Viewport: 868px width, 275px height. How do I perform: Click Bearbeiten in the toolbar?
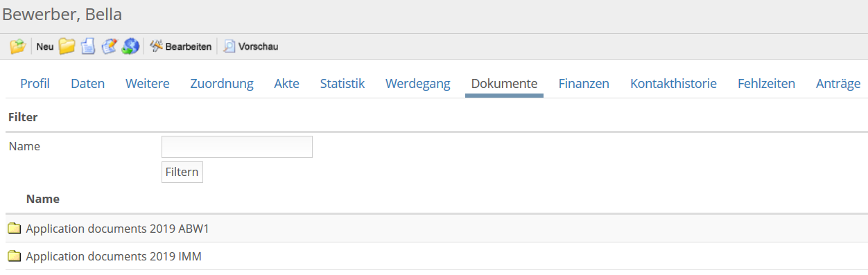point(180,46)
